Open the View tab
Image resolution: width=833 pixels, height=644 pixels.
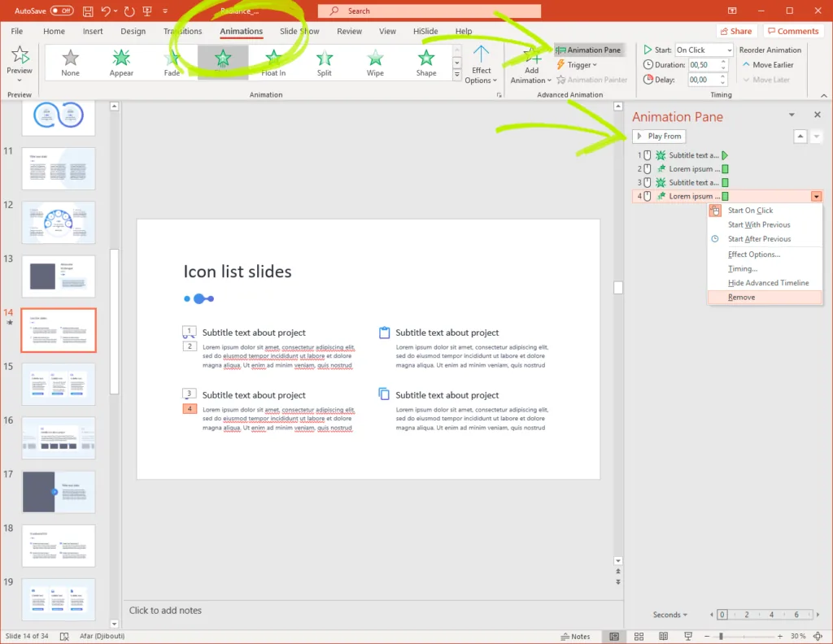(387, 32)
